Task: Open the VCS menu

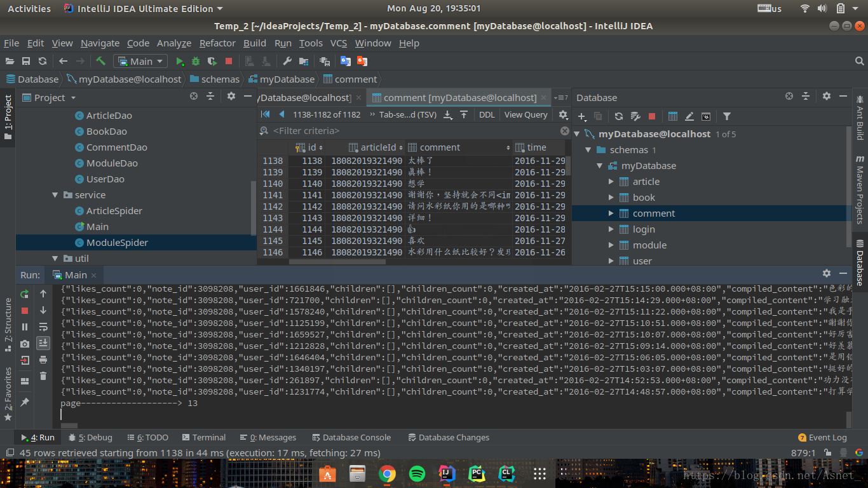Action: click(339, 43)
